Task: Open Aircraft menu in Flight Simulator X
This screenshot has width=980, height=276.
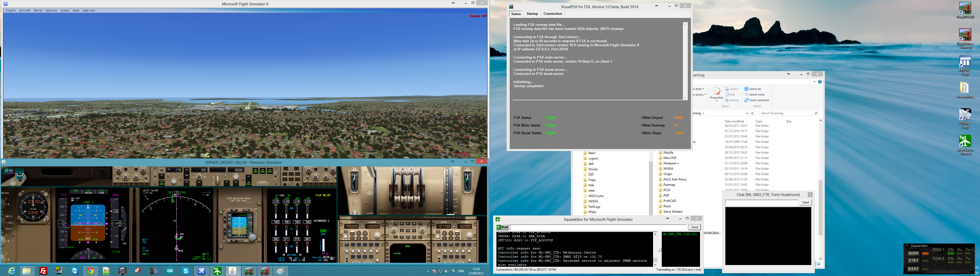Action: pyautogui.click(x=25, y=11)
